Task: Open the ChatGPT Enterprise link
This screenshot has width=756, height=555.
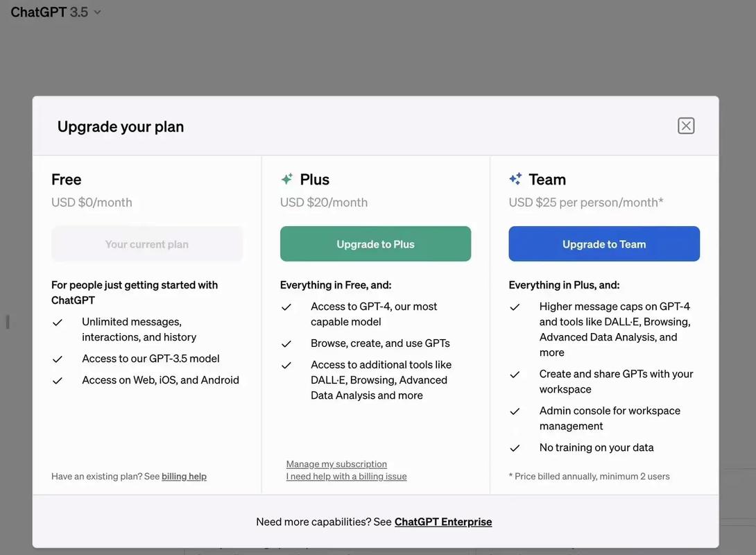Action: coord(443,522)
